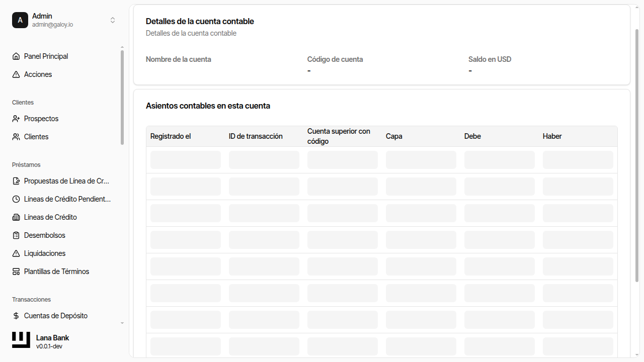The height and width of the screenshot is (362, 644).
Task: Click the Propuestas de Línea de Crédito icon
Action: pos(16,181)
